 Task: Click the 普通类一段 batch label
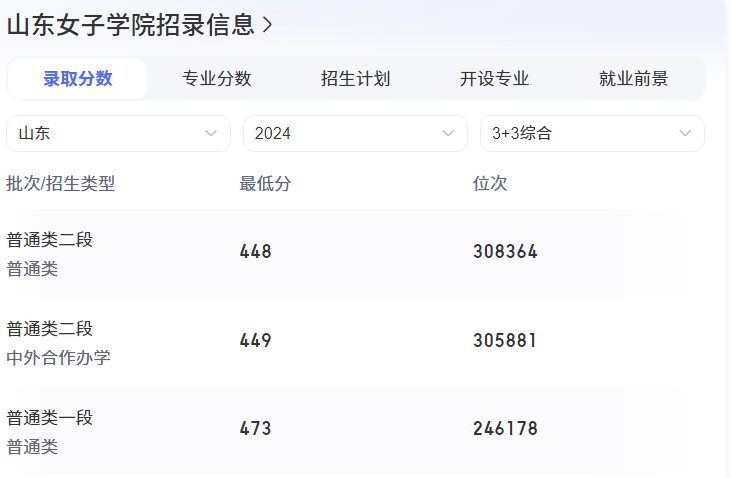[49, 418]
